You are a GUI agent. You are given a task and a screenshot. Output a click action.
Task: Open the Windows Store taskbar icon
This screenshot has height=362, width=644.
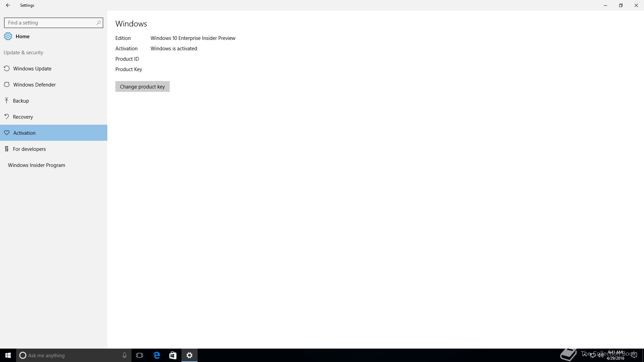click(x=173, y=355)
